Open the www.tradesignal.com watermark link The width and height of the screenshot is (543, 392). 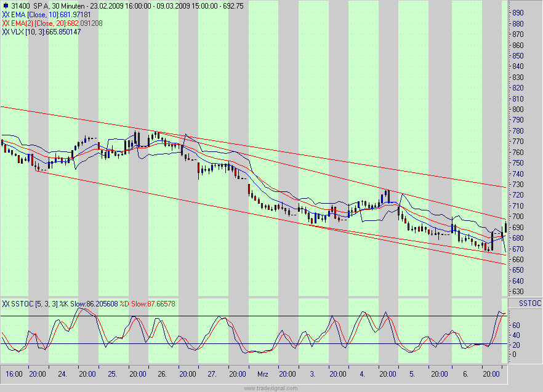click(x=271, y=388)
